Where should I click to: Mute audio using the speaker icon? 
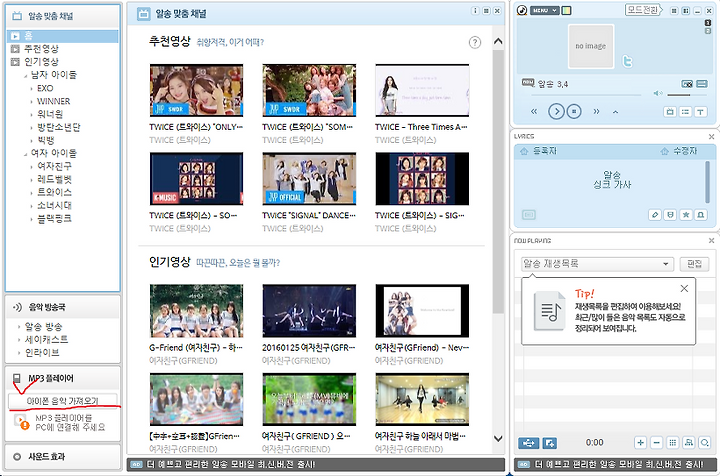point(658,93)
